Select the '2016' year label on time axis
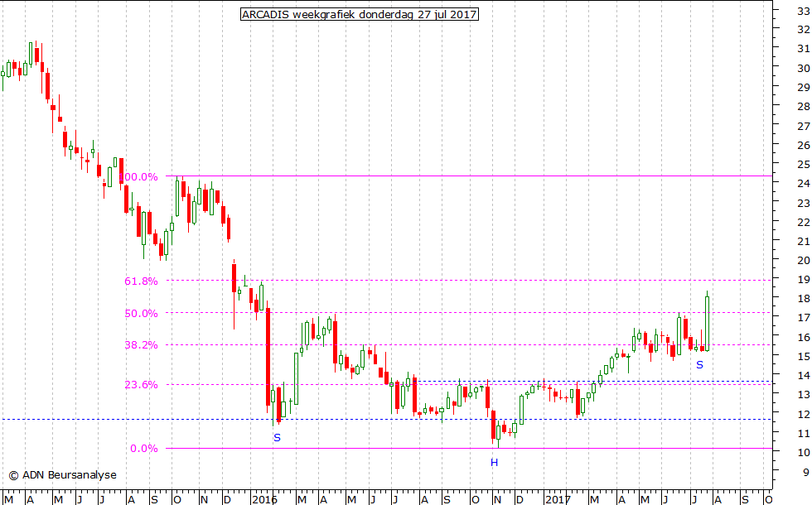 pos(264,499)
